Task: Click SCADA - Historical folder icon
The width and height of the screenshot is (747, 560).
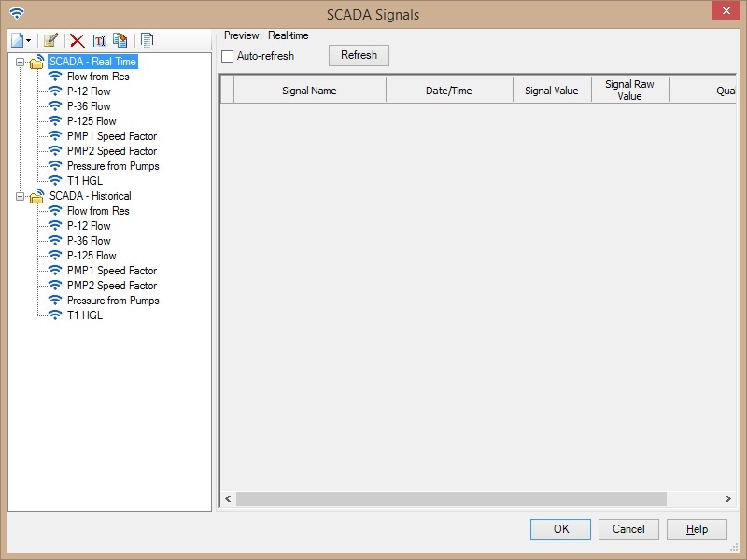Action: click(x=36, y=196)
